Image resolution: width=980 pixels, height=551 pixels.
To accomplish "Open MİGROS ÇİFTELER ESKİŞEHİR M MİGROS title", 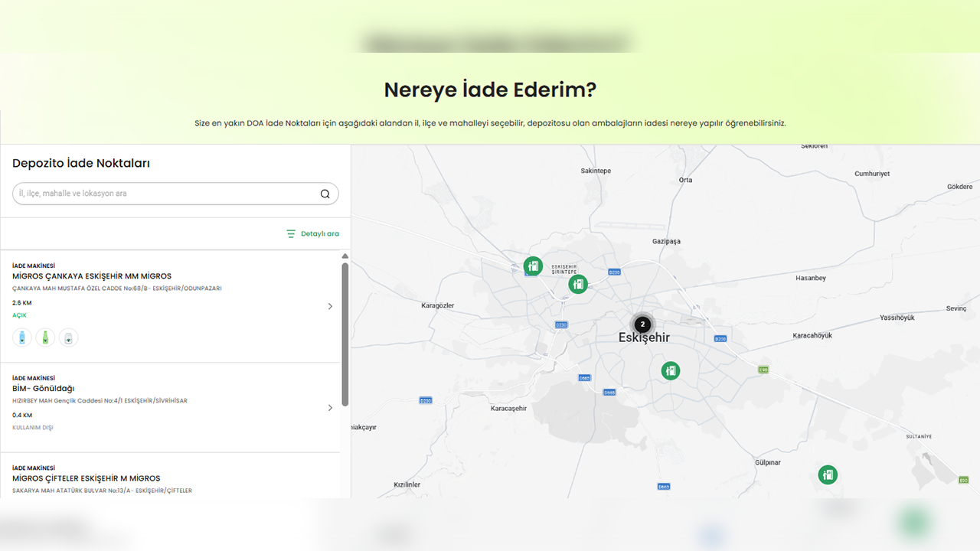I will (x=87, y=478).
